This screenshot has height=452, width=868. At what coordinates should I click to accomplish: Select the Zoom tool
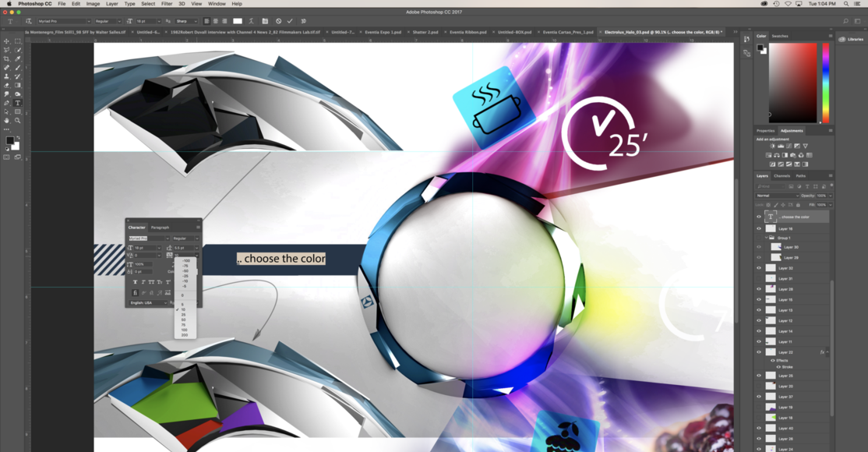(18, 121)
